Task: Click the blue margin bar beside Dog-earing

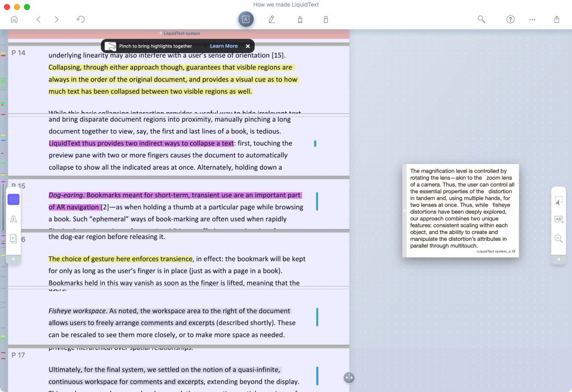Action: coord(317,201)
